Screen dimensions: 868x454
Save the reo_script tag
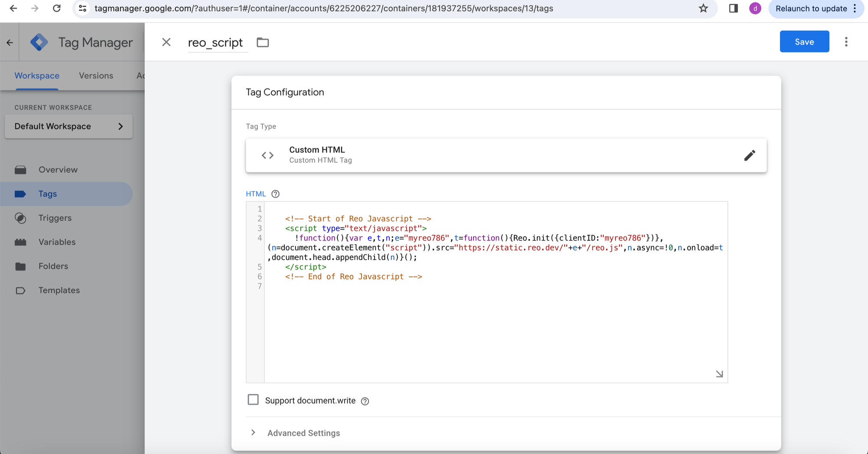coord(804,42)
